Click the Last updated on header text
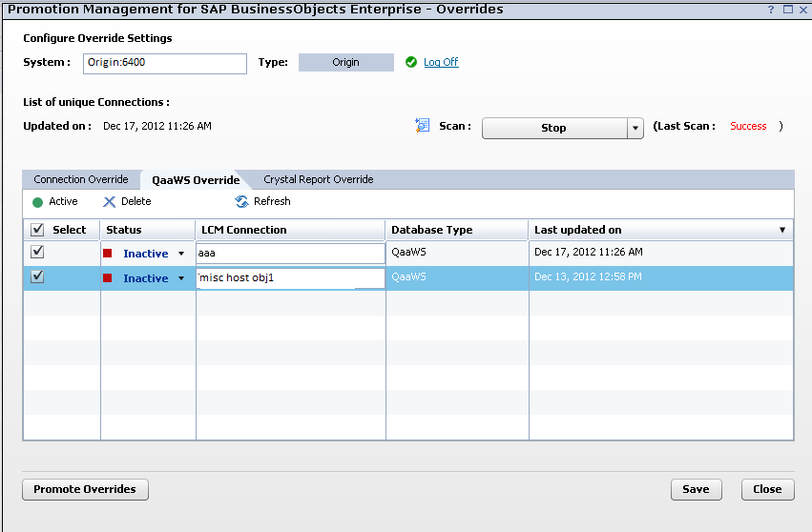 coord(578,230)
